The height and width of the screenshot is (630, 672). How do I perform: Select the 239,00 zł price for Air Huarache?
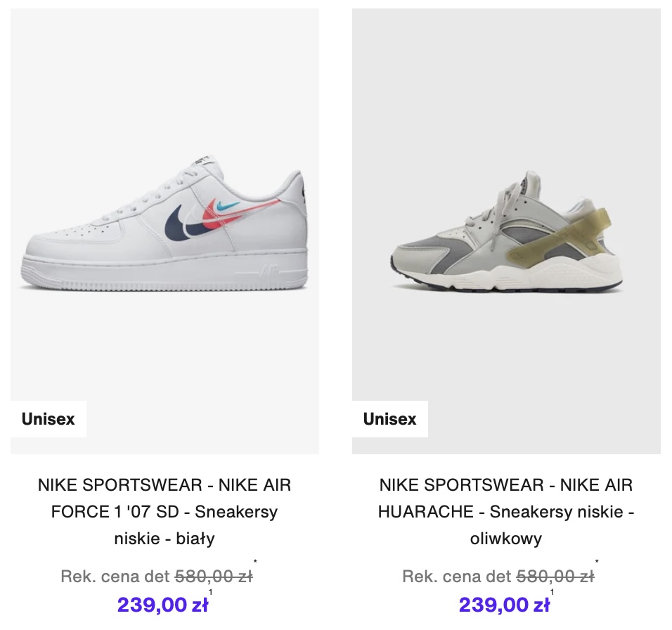coord(505,605)
